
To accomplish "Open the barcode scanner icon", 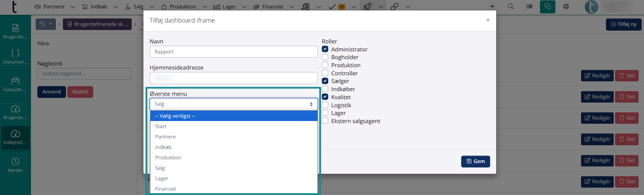I will (x=529, y=6).
